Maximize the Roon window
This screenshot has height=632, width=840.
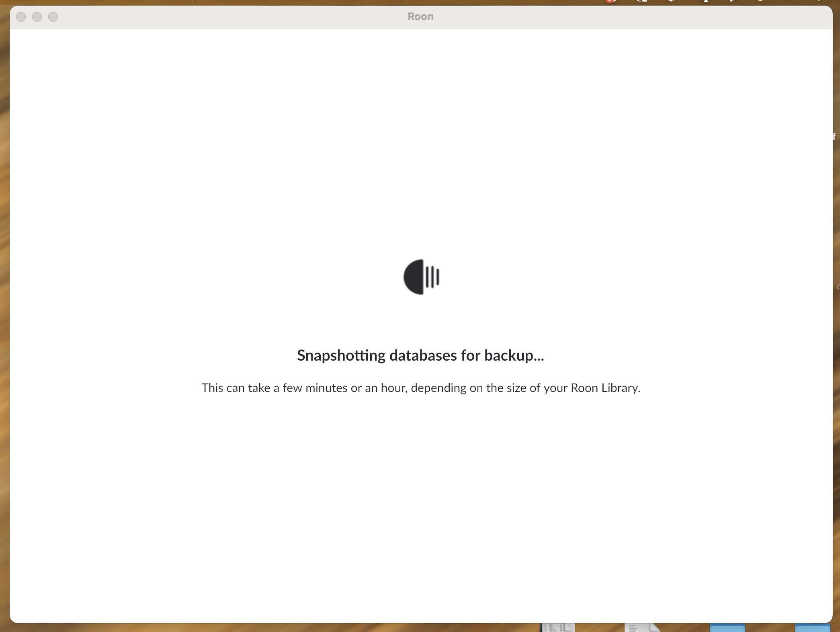pyautogui.click(x=53, y=17)
